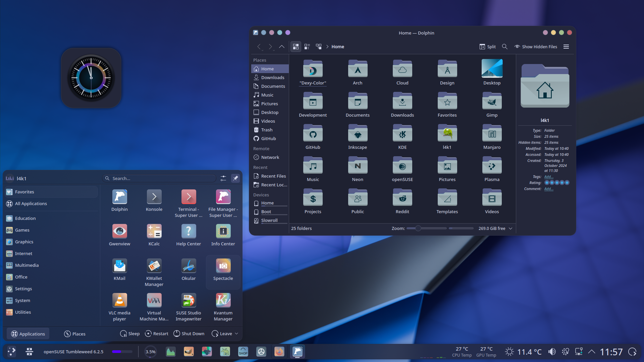Open the Cloud folder

[x=402, y=73]
